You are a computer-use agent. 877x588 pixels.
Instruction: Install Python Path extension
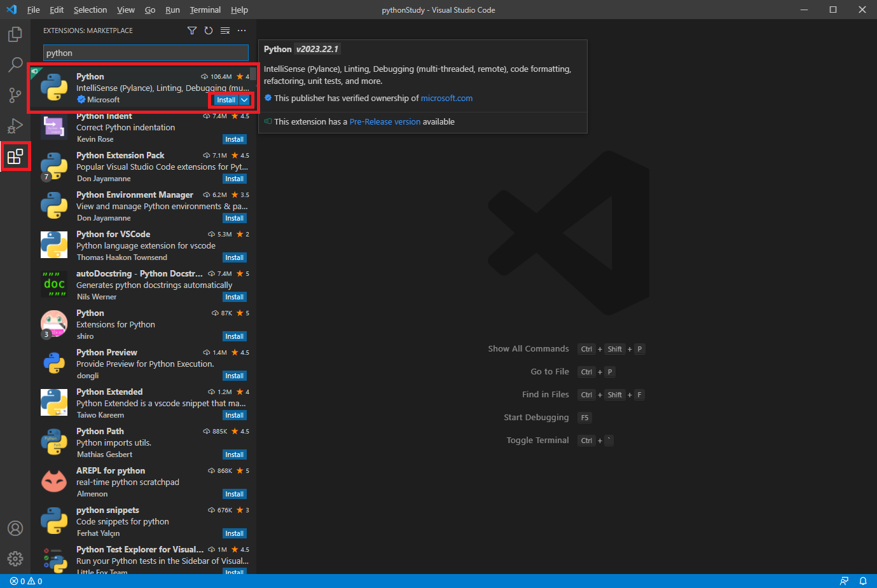[235, 455]
